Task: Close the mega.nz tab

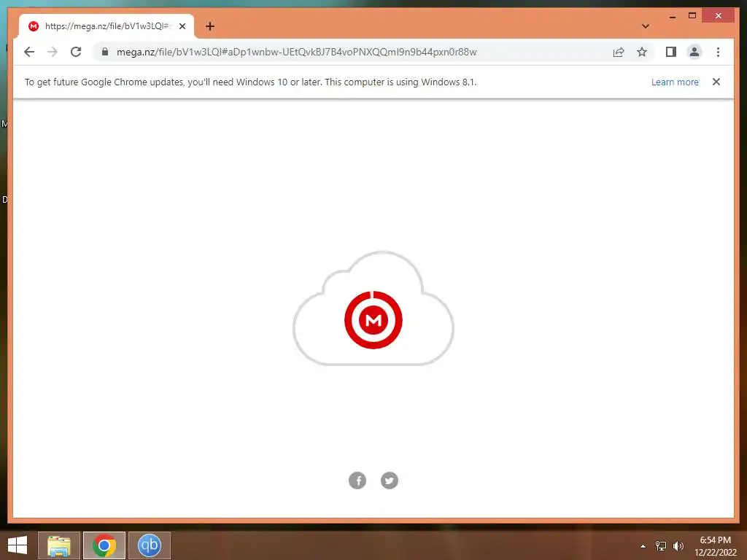Action: pyautogui.click(x=182, y=26)
